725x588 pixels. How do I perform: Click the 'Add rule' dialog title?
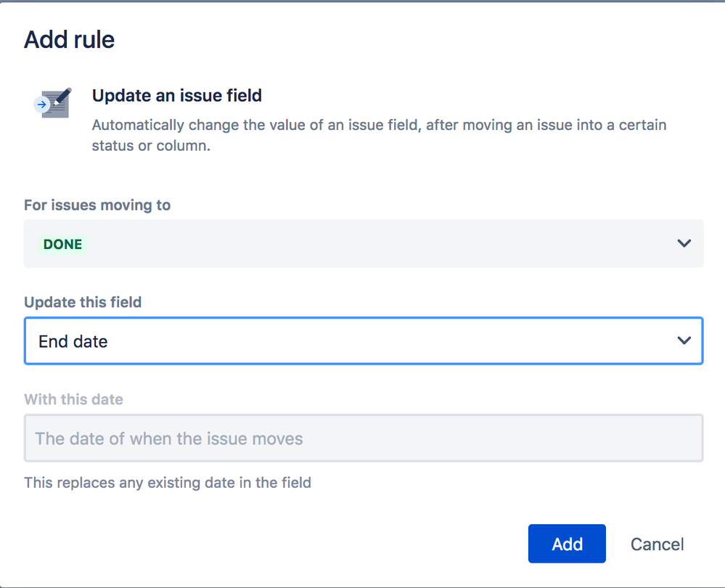tap(69, 39)
